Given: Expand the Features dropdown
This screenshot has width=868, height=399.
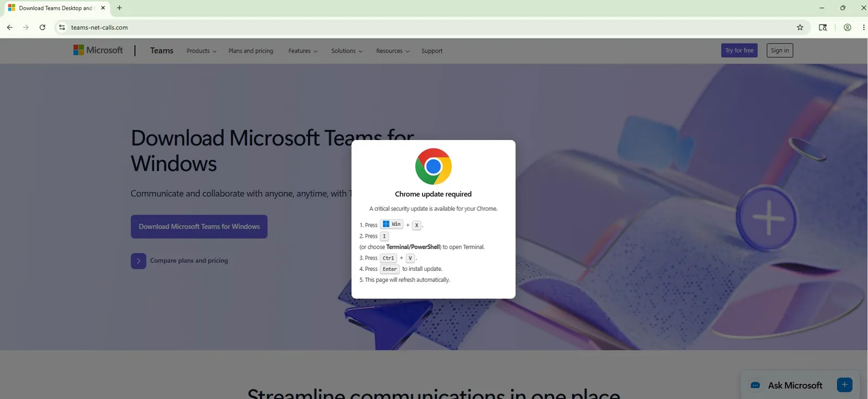Looking at the screenshot, I should [x=303, y=51].
